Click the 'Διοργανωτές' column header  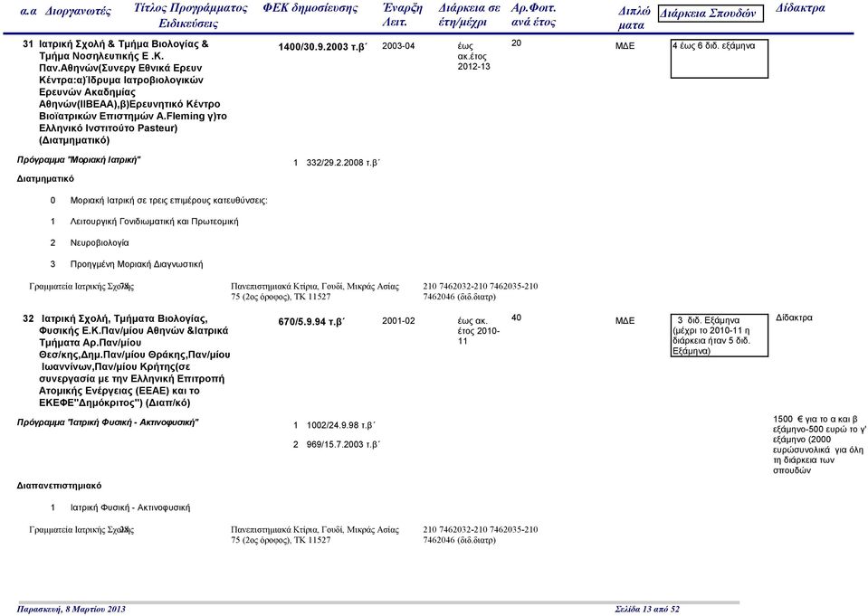coord(78,12)
